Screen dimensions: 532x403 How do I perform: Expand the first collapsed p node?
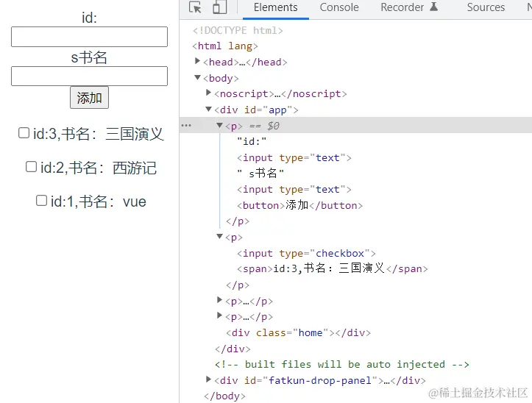[x=219, y=300]
